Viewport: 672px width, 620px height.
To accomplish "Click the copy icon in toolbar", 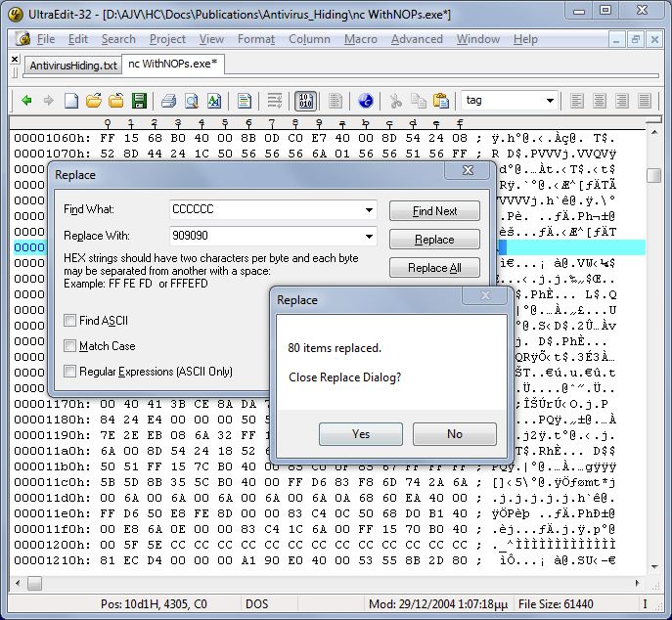I will click(418, 101).
